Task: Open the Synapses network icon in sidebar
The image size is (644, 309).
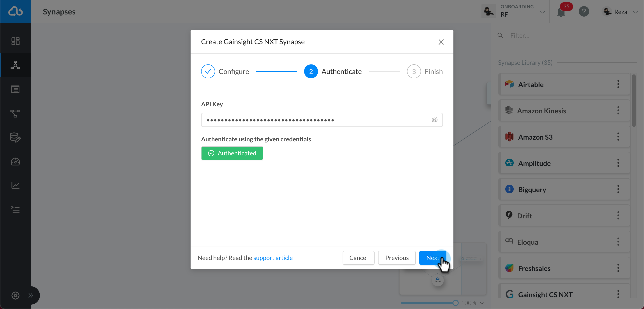Action: point(15,65)
